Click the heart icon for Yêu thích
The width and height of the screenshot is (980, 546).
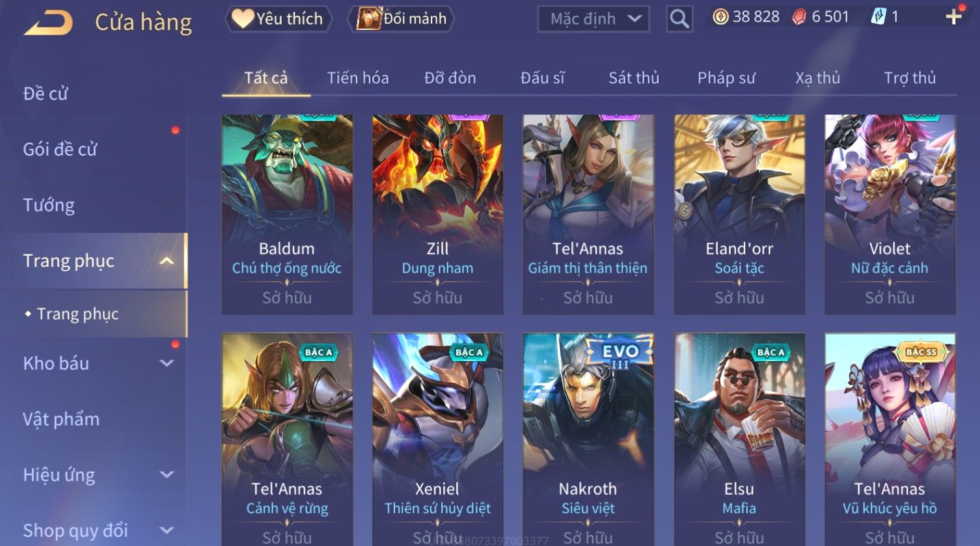coord(243,18)
